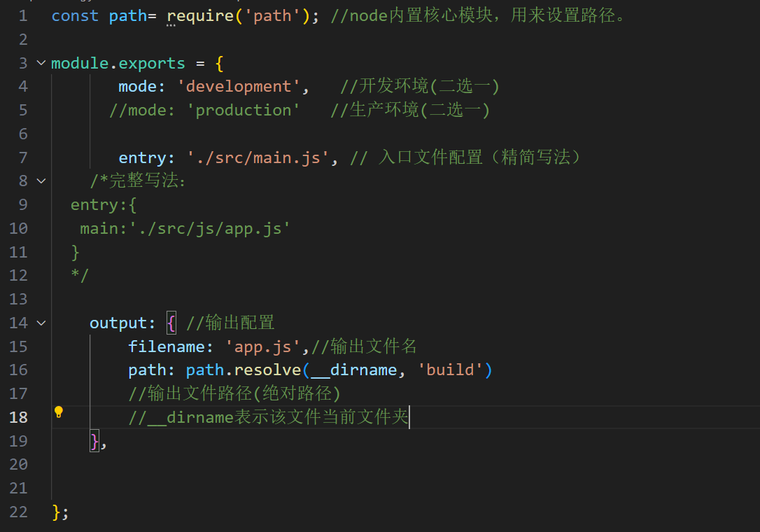
Task: Click the const keyword on line 1
Action: click(x=73, y=15)
